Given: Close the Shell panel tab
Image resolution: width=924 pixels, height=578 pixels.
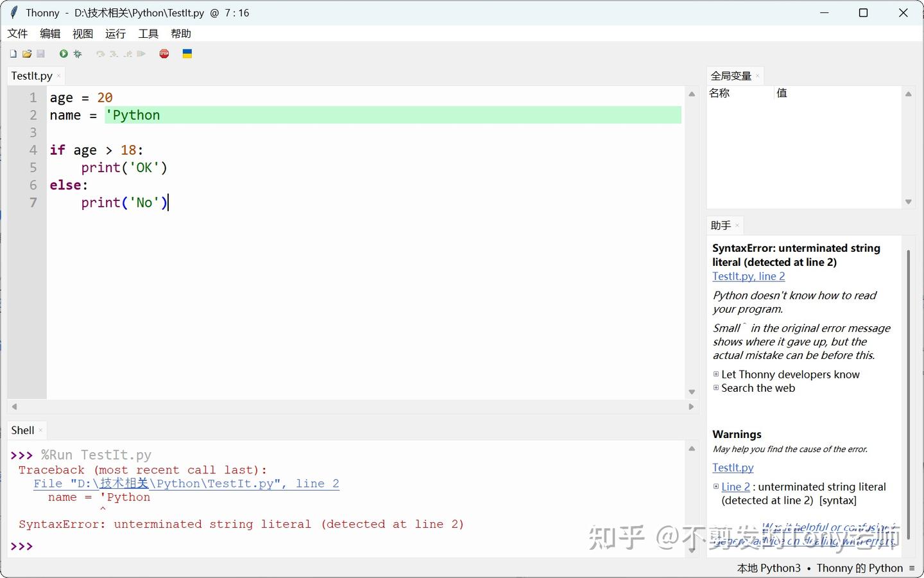Looking at the screenshot, I should [x=40, y=430].
